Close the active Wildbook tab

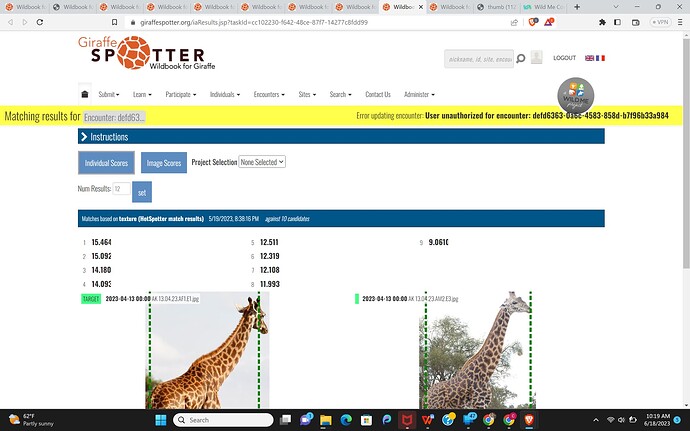coord(421,7)
